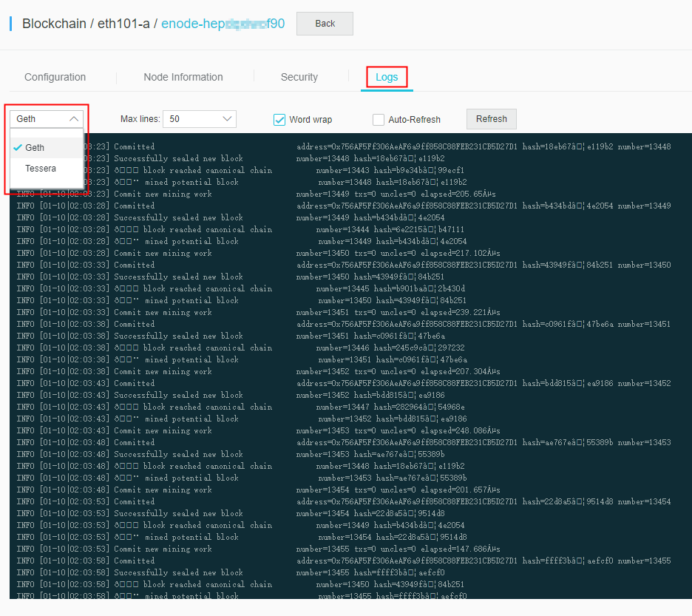Open the Security tab
This screenshot has height=616, width=692.
299,77
